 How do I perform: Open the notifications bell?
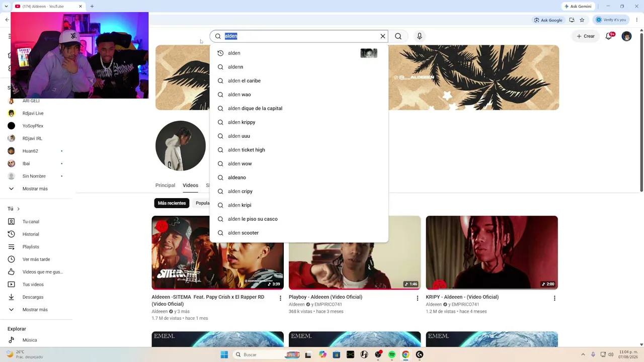pos(609,36)
